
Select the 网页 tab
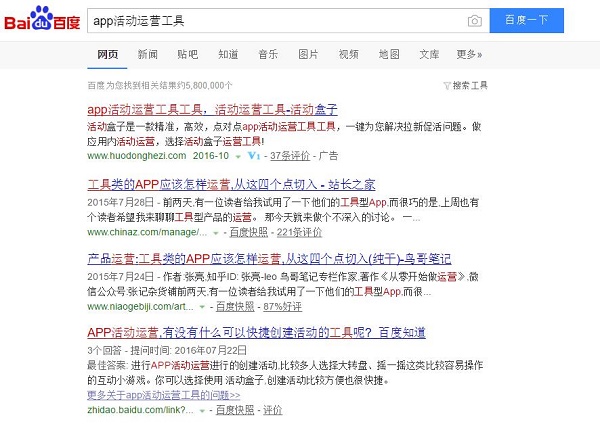click(107, 54)
